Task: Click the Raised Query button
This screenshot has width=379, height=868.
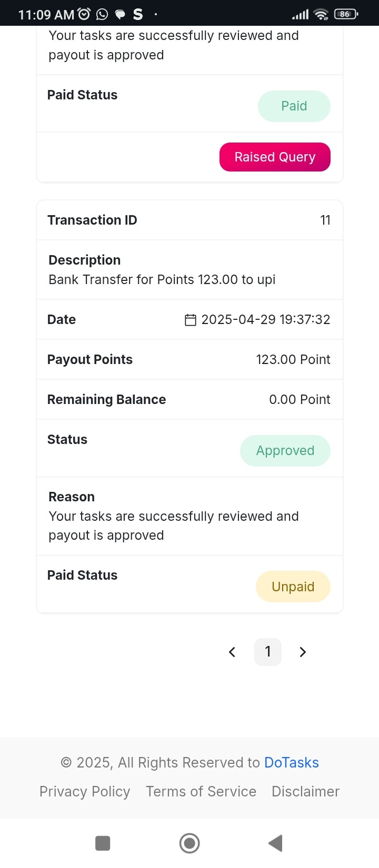Action: (275, 157)
